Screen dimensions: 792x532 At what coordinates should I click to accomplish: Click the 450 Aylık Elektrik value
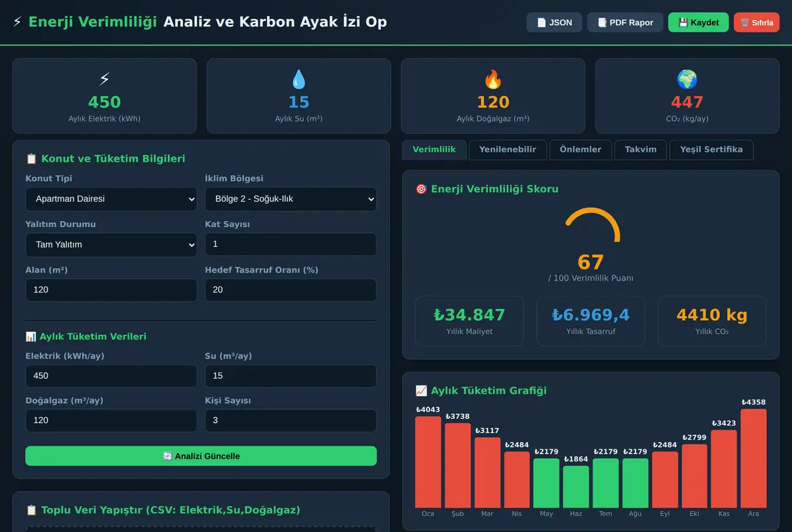click(104, 102)
